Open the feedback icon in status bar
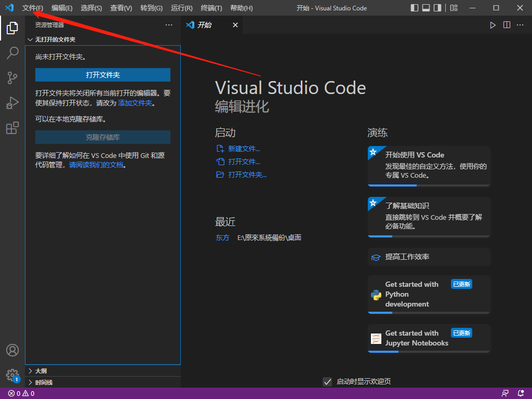This screenshot has width=532, height=399. pos(505,394)
